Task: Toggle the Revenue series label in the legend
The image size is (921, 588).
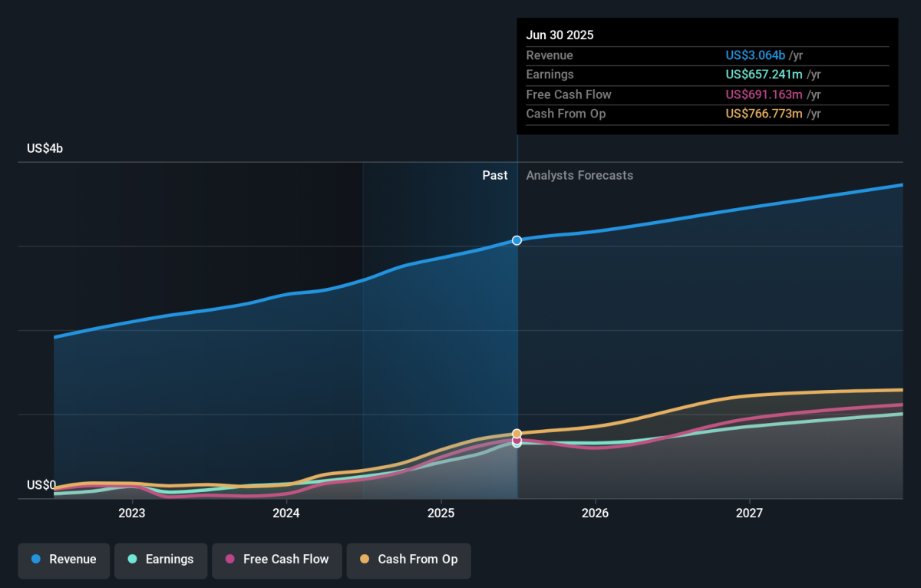Action: [73, 560]
